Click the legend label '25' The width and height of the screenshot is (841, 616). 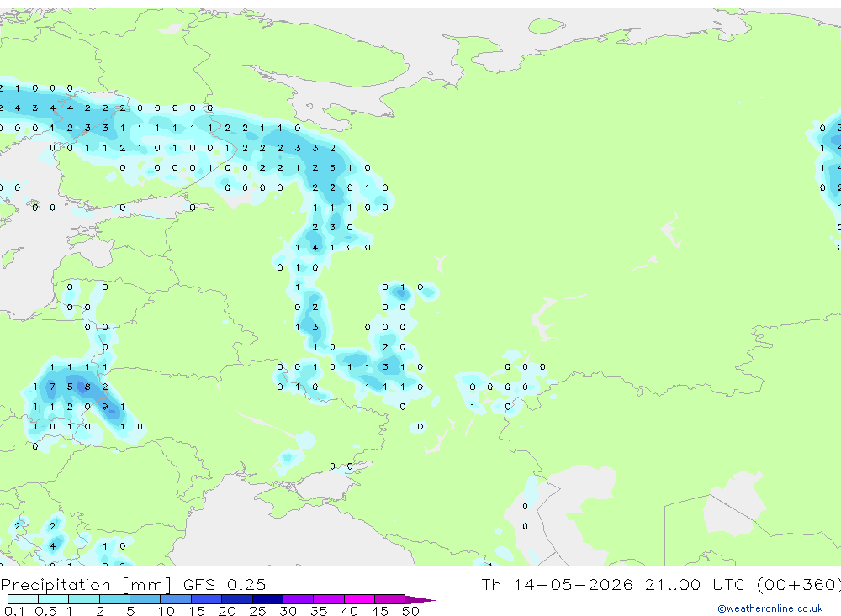coord(258,611)
